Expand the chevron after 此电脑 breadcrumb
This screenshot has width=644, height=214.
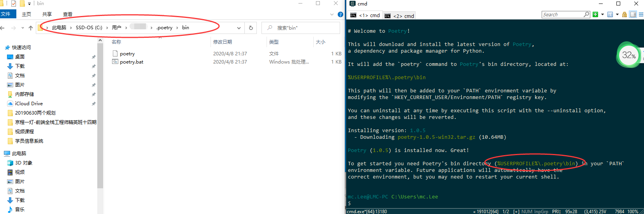[71, 28]
